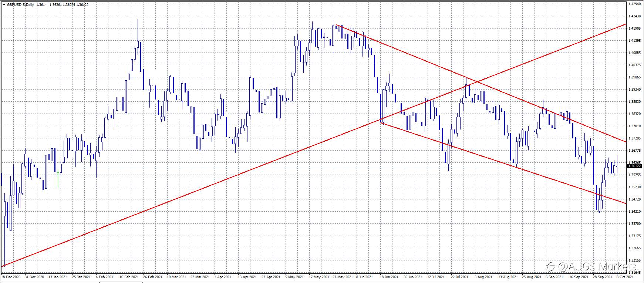Click the 1.42430 price scale label
The height and width of the screenshot is (283, 644).
point(634,16)
